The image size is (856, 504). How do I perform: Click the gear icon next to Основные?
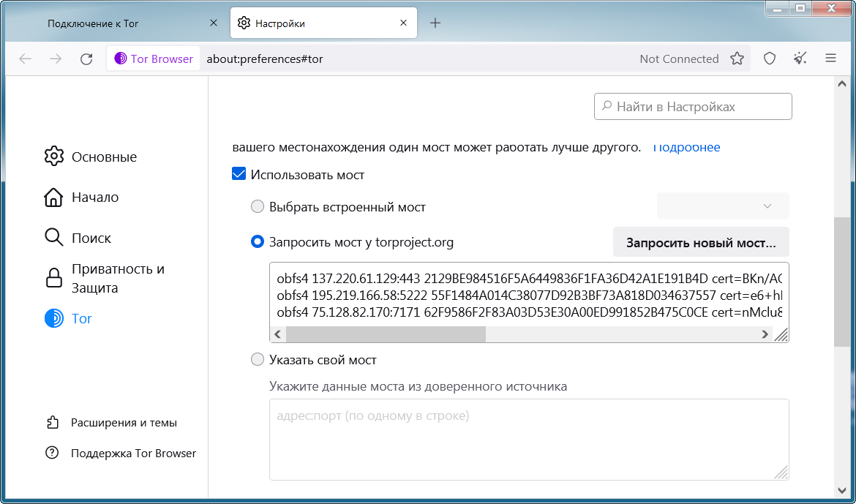pos(53,157)
